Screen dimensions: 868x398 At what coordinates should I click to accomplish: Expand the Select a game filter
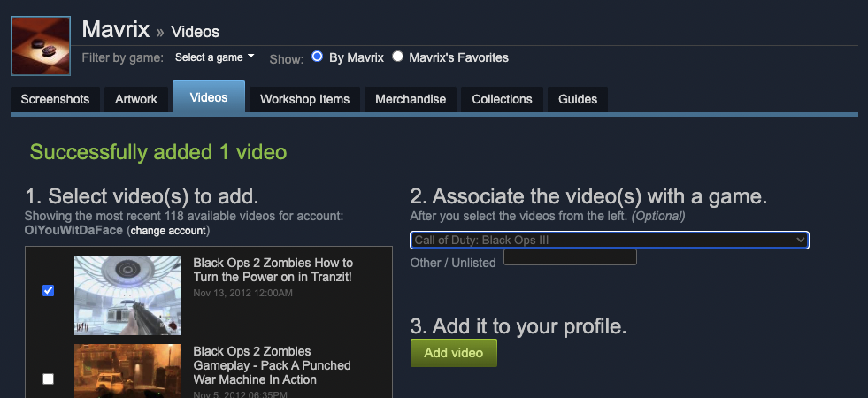pos(215,57)
